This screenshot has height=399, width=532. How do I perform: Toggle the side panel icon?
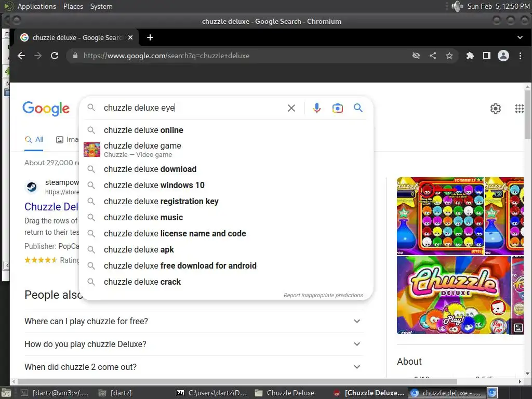click(486, 56)
